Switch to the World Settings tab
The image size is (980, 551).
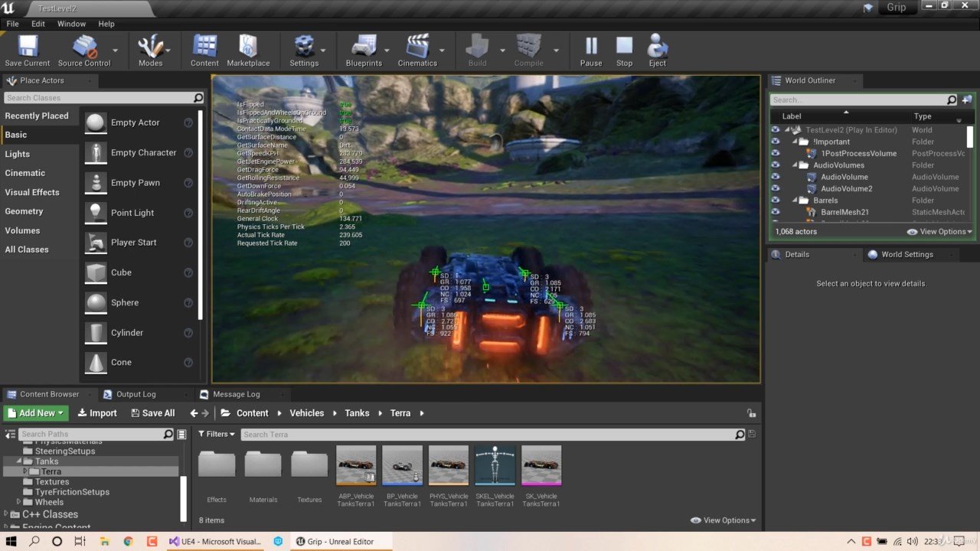906,254
